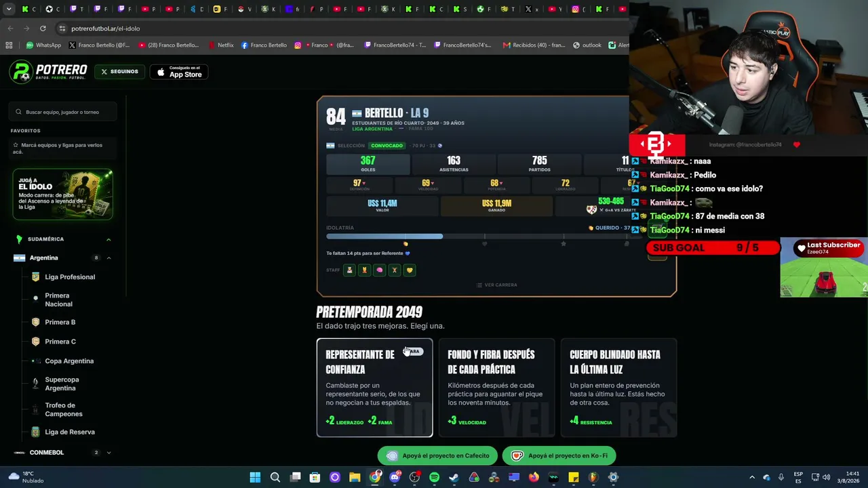The height and width of the screenshot is (488, 868).
Task: Click the crossed-swords staff icon
Action: click(395, 270)
